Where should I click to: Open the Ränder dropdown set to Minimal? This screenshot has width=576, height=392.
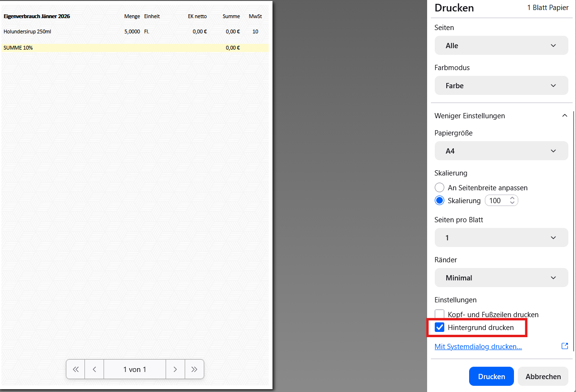pos(501,278)
